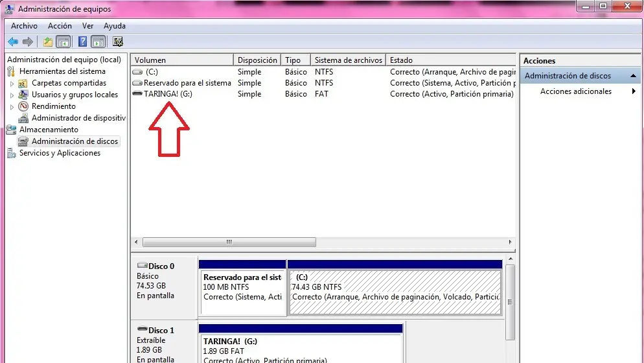Screen dimensions: 644x363
Task: Select the Reservado para el sistema 100 MB partition
Action: [x=242, y=292]
